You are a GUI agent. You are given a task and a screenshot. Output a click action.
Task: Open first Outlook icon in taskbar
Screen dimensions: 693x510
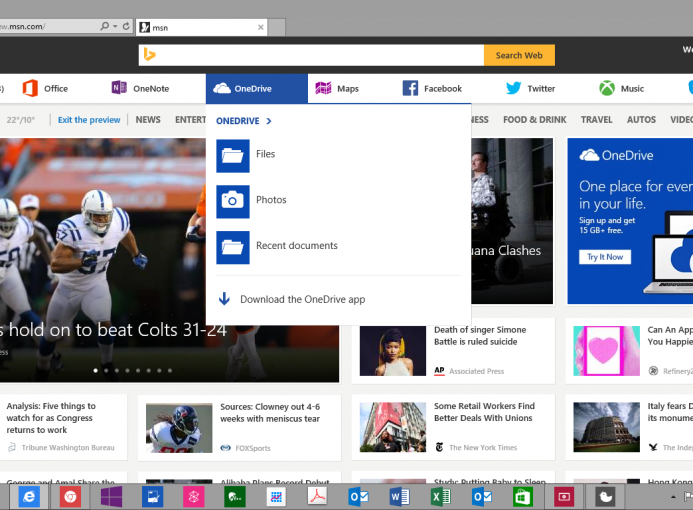coord(358,497)
